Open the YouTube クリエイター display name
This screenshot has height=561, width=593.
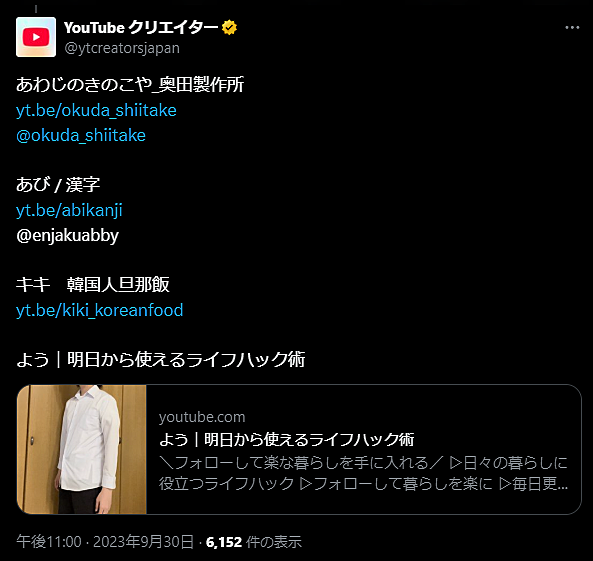141,28
